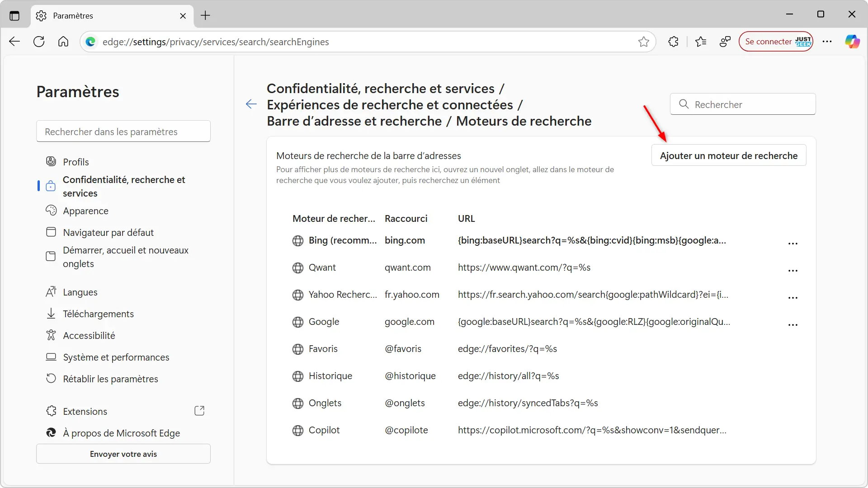Image resolution: width=868 pixels, height=488 pixels.
Task: Click globe icon of Qwant row
Action: (x=298, y=268)
